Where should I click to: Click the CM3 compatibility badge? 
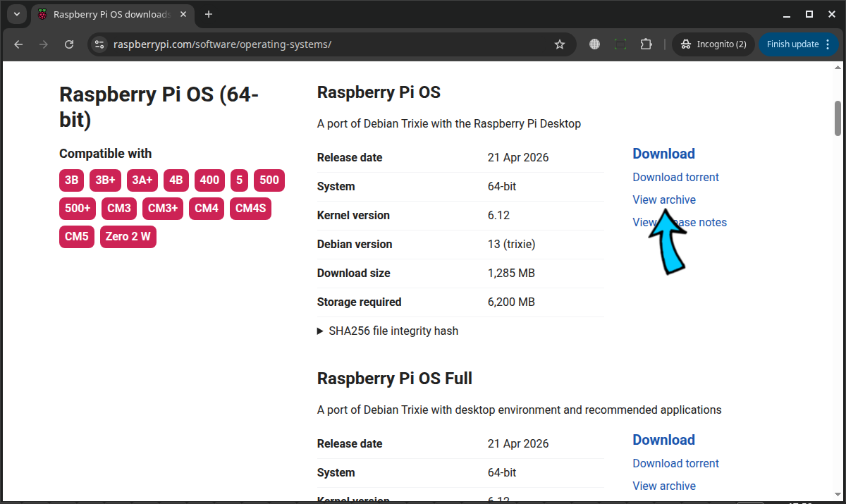coord(119,208)
